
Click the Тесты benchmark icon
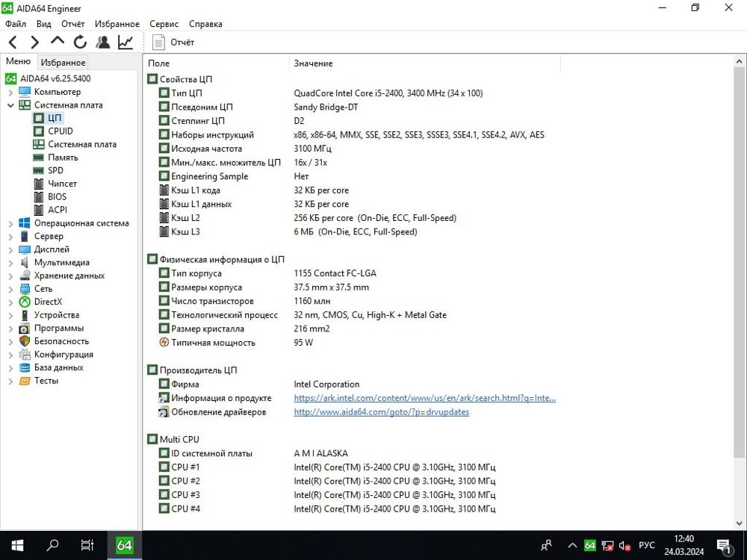pos(25,381)
